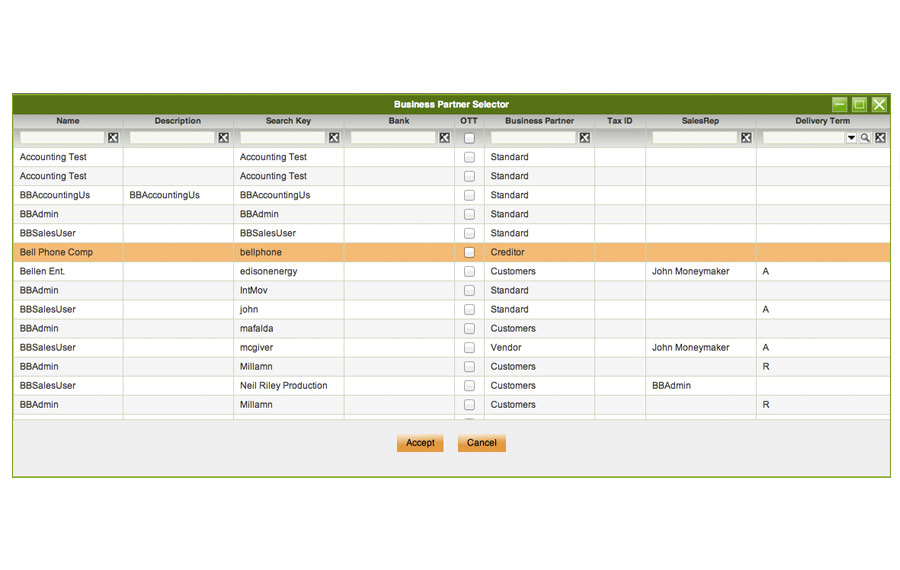900x570 pixels.
Task: Sort by Search Key column header
Action: 288,121
